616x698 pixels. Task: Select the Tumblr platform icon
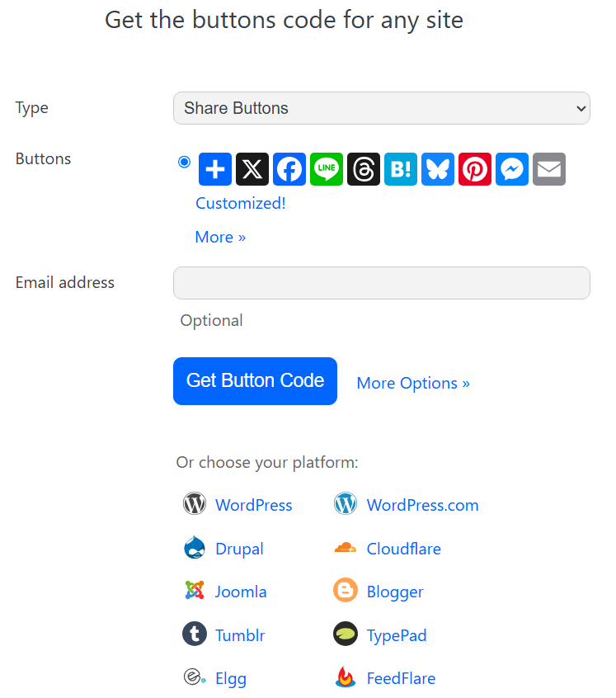pyautogui.click(x=194, y=634)
